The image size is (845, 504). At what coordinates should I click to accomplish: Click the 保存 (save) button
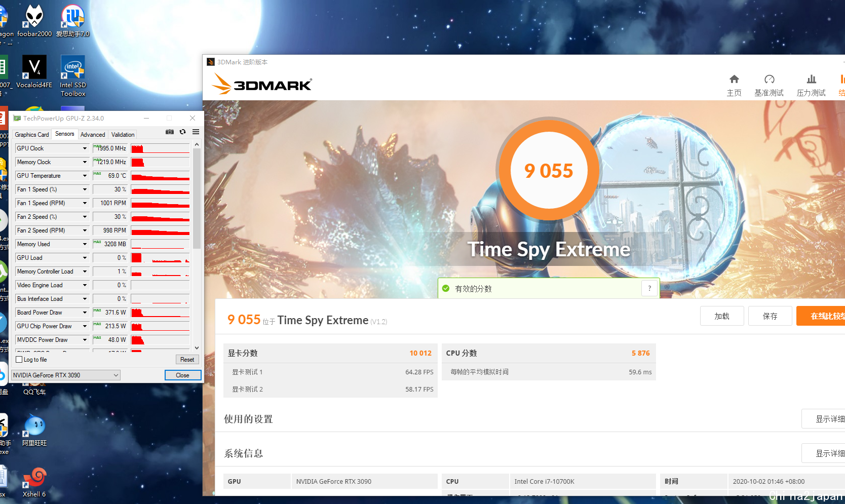point(770,316)
